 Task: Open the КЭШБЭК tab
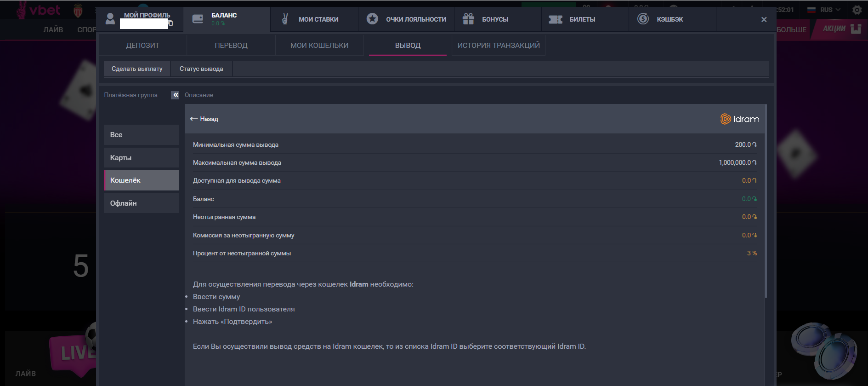tap(673, 19)
